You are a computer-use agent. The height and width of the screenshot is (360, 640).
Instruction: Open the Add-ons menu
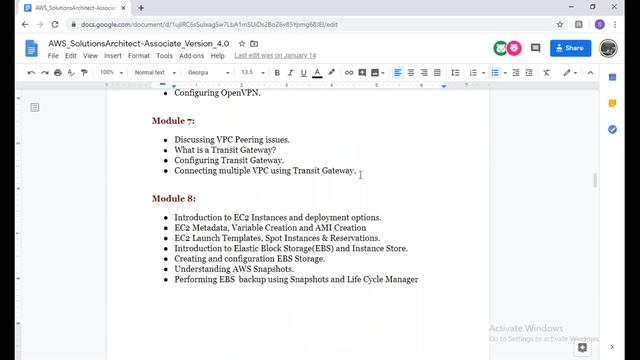[191, 56]
